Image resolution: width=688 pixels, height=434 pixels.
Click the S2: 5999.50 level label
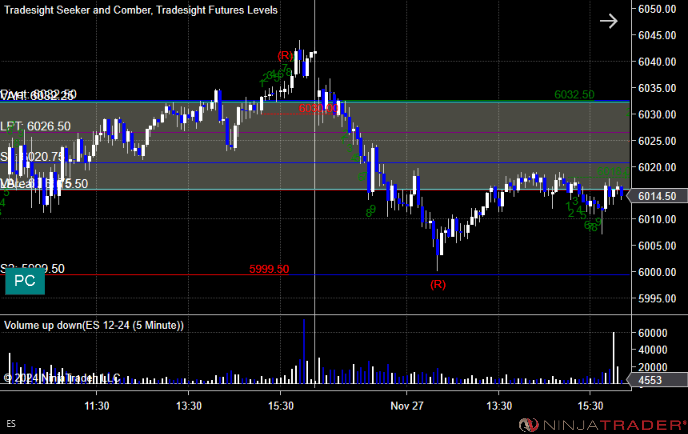point(32,269)
